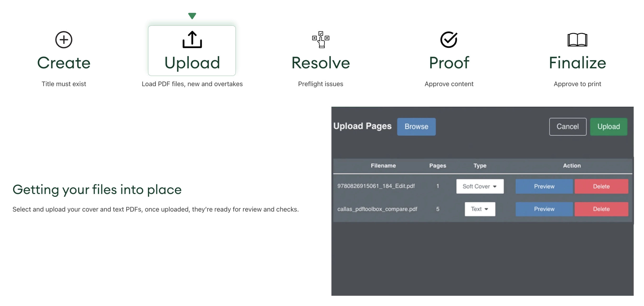
Task: Click the green triangle step indicator
Action: pos(192,16)
